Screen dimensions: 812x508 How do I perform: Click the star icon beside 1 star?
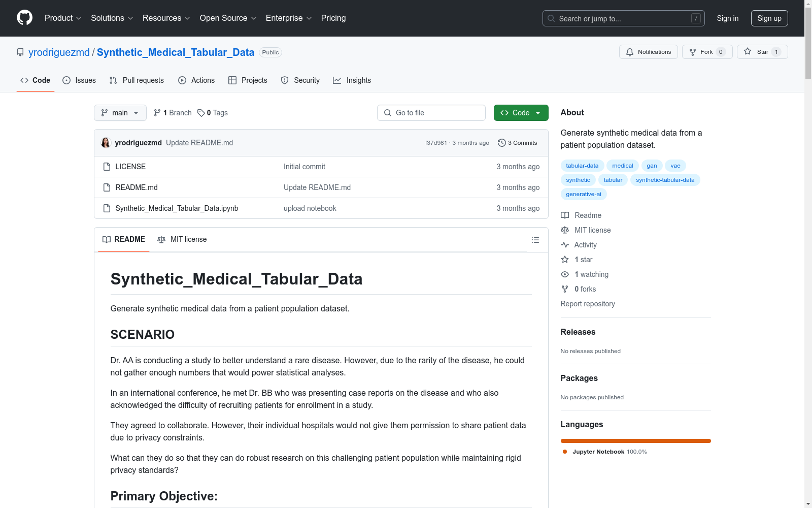(x=565, y=260)
